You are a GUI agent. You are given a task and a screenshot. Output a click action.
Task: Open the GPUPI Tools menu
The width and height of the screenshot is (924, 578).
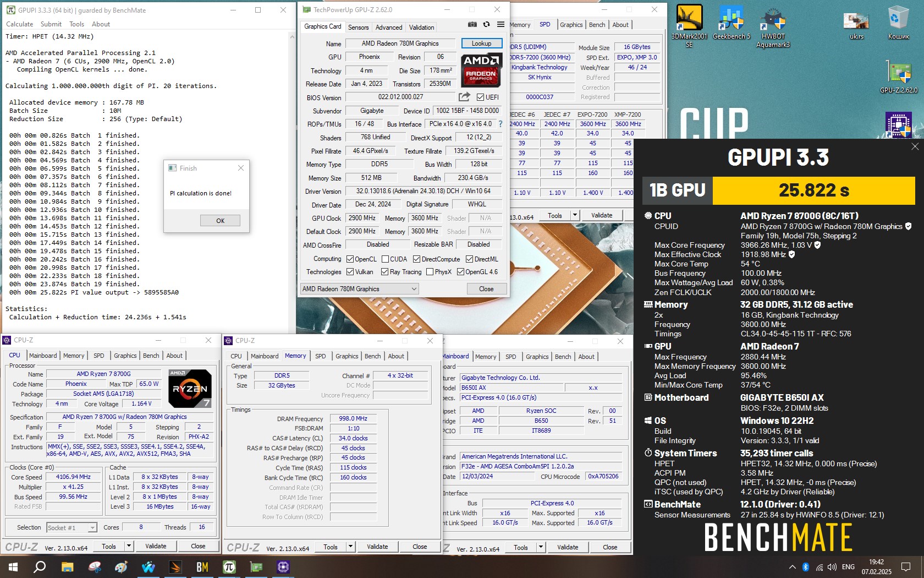[x=76, y=24]
